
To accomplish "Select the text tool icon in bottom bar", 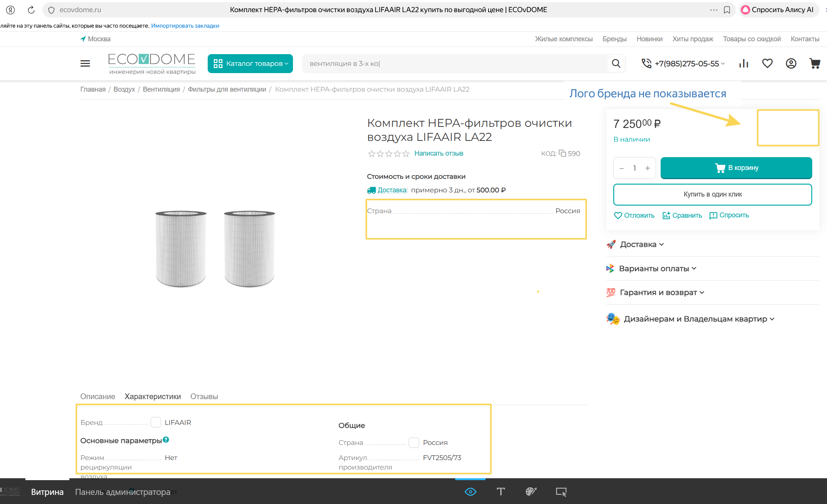I will click(501, 492).
